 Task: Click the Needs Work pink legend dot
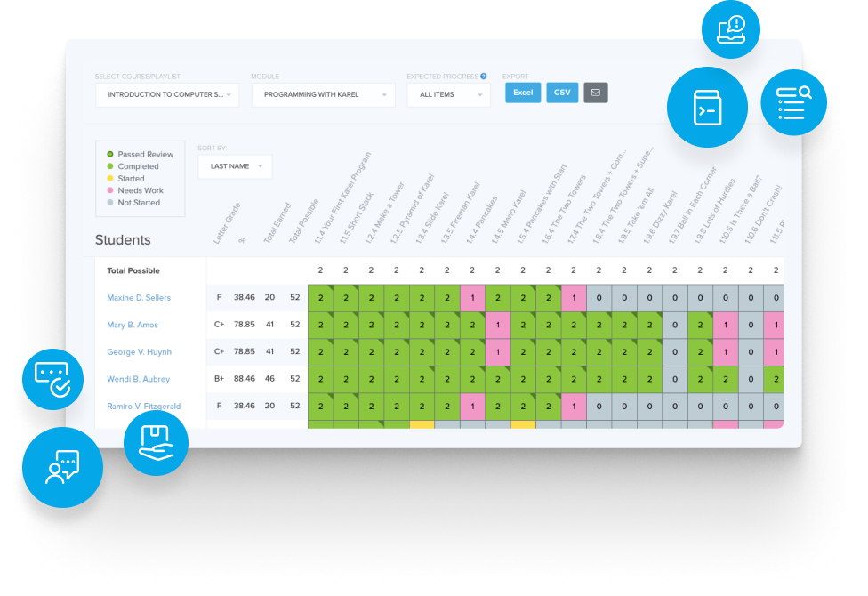(110, 190)
